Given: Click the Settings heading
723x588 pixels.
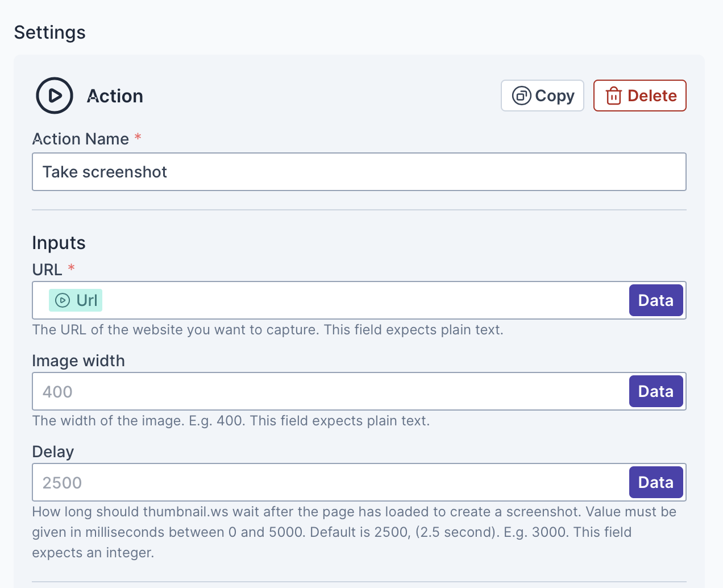Looking at the screenshot, I should pyautogui.click(x=50, y=32).
